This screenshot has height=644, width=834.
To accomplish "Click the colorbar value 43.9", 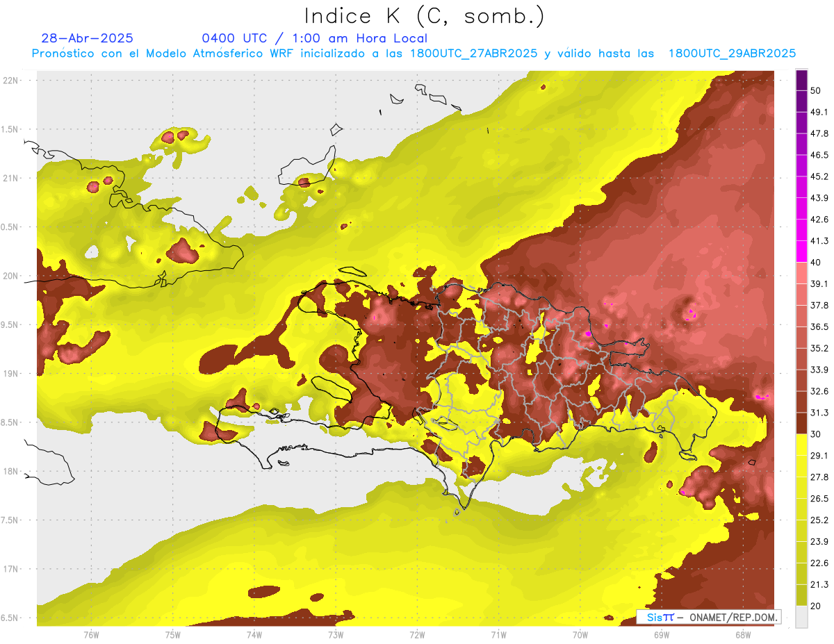I will 819,198.
